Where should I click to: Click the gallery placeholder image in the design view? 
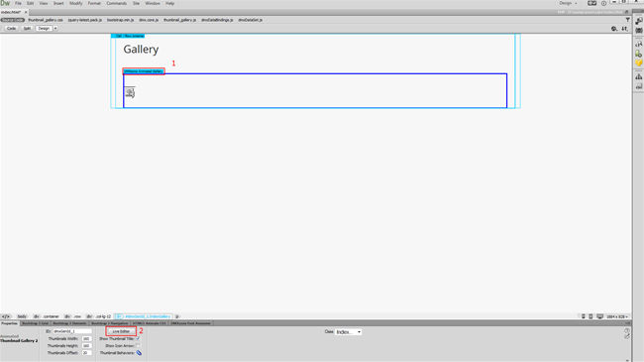pyautogui.click(x=130, y=92)
